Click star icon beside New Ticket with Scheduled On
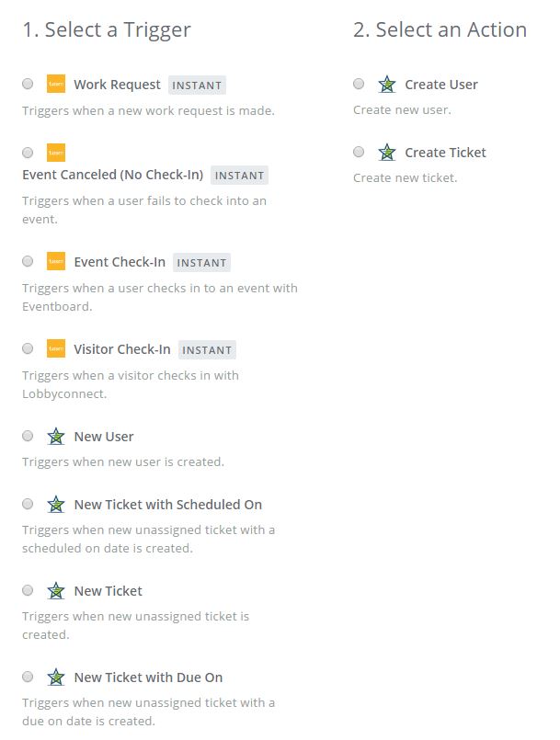 click(56, 505)
